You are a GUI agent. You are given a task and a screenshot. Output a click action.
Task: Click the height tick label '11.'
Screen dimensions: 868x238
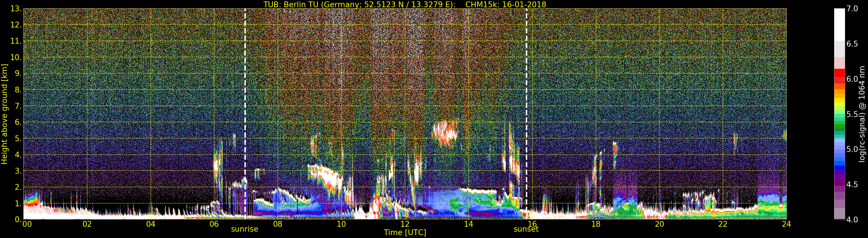[x=16, y=41]
